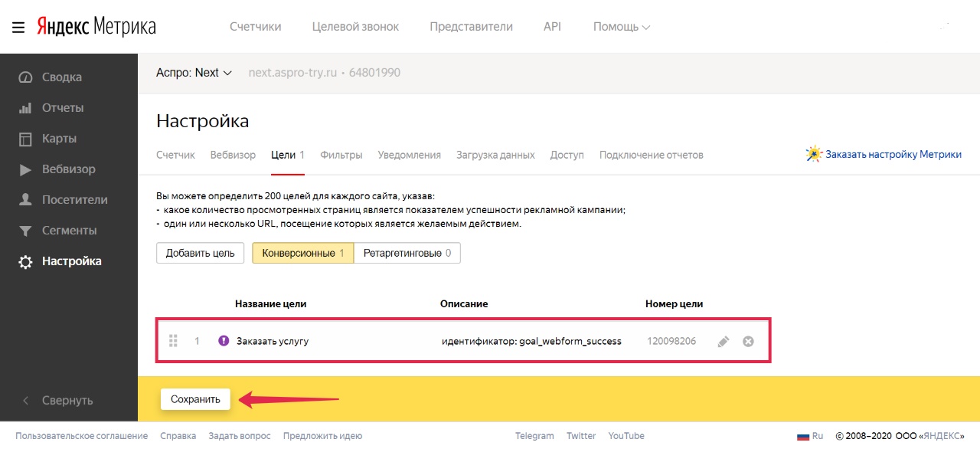The image size is (980, 449).
Task: Switch to the Цели tab
Action: [x=288, y=155]
